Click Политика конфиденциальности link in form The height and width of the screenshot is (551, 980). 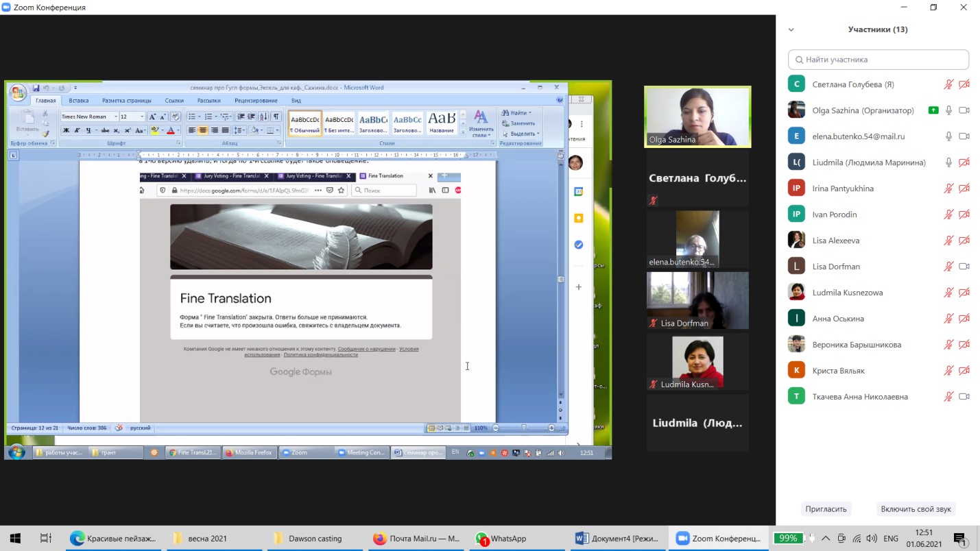(320, 355)
